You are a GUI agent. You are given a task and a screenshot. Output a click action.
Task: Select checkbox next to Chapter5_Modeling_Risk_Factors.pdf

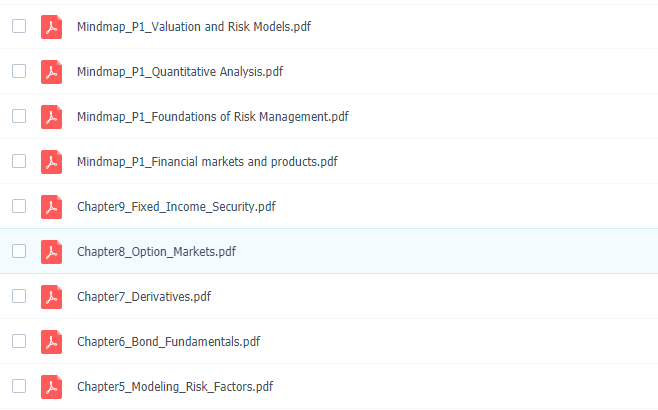(x=19, y=386)
